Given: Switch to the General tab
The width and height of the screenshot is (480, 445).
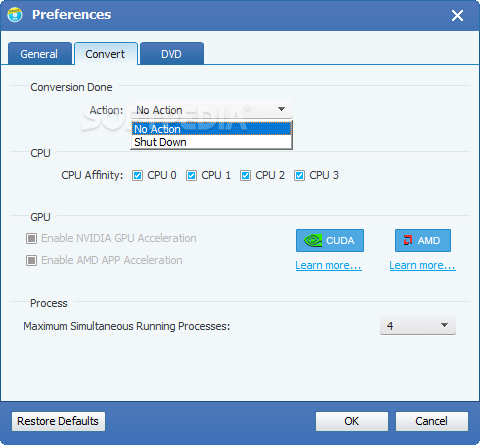Looking at the screenshot, I should 40,54.
